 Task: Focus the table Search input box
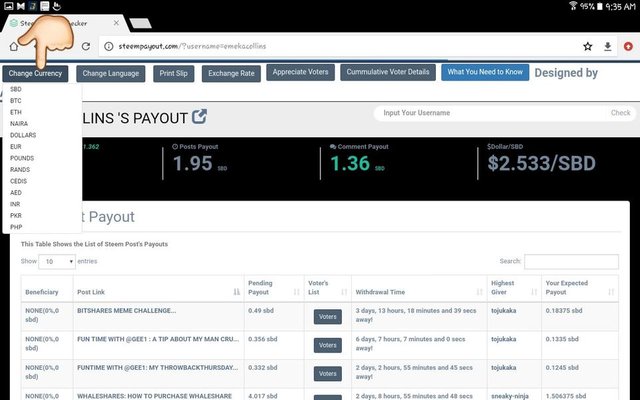[x=571, y=262]
